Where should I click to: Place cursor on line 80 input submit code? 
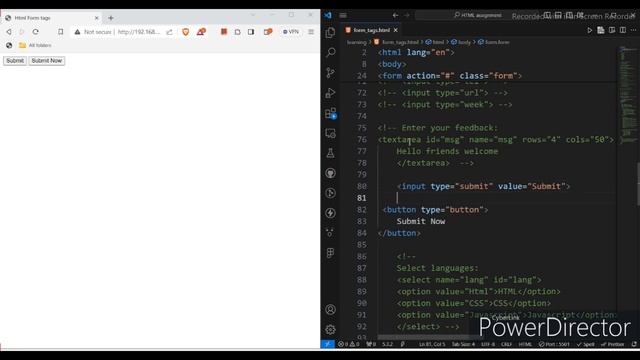[x=483, y=186]
